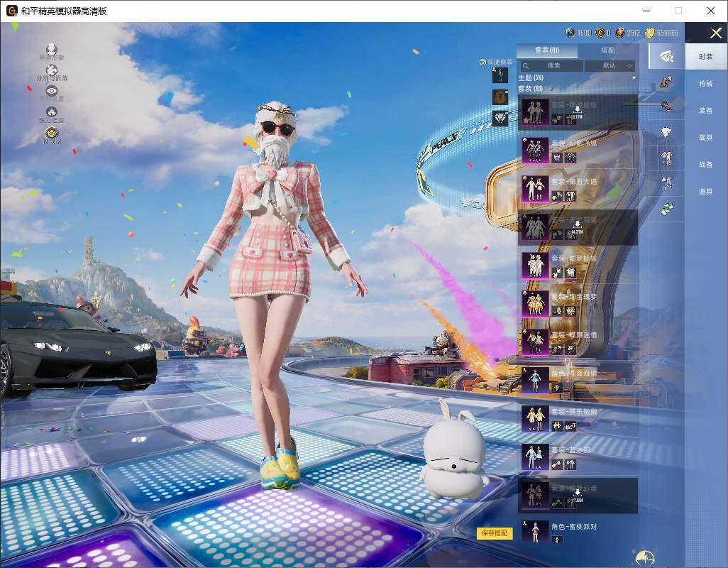Click the item icon under 蜜桃派对

(x=557, y=540)
